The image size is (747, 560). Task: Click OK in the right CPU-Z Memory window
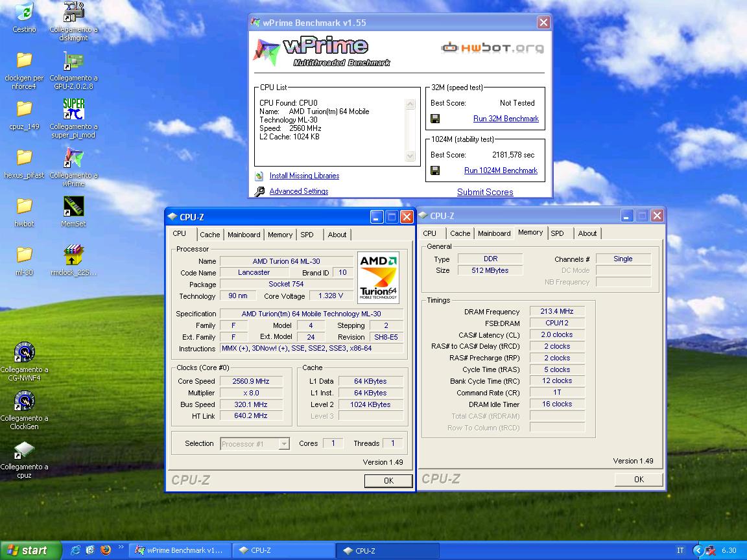point(639,480)
